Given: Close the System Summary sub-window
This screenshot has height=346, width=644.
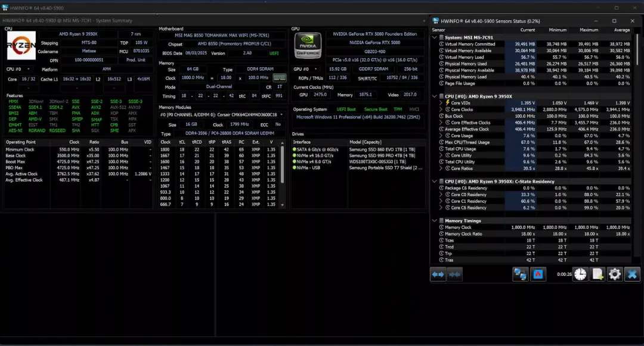Looking at the screenshot, I should click(424, 20).
